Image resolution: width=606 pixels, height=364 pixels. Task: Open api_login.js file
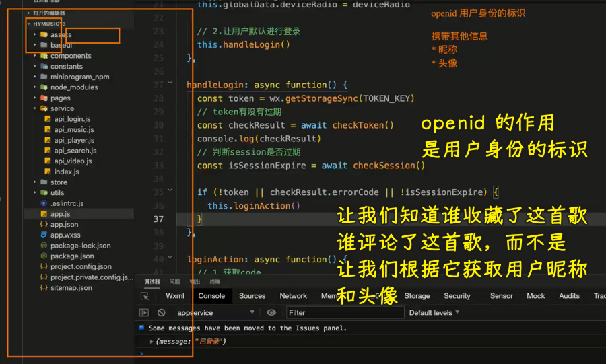click(x=72, y=119)
